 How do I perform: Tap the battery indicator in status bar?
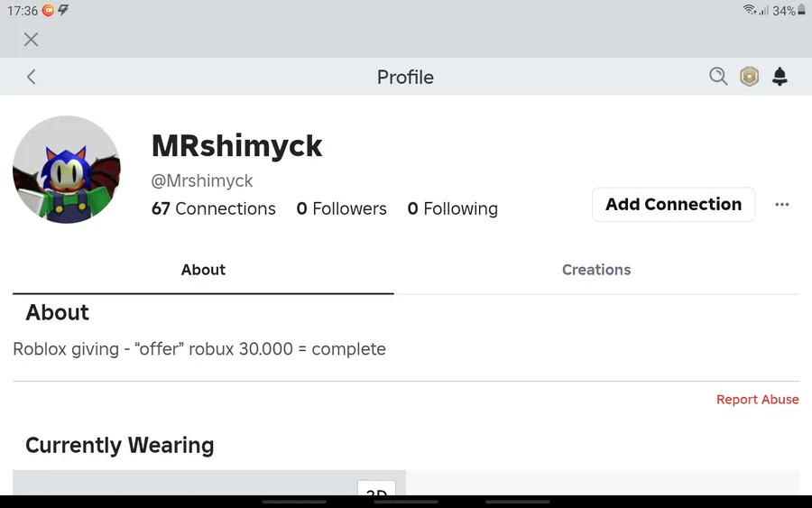point(802,10)
